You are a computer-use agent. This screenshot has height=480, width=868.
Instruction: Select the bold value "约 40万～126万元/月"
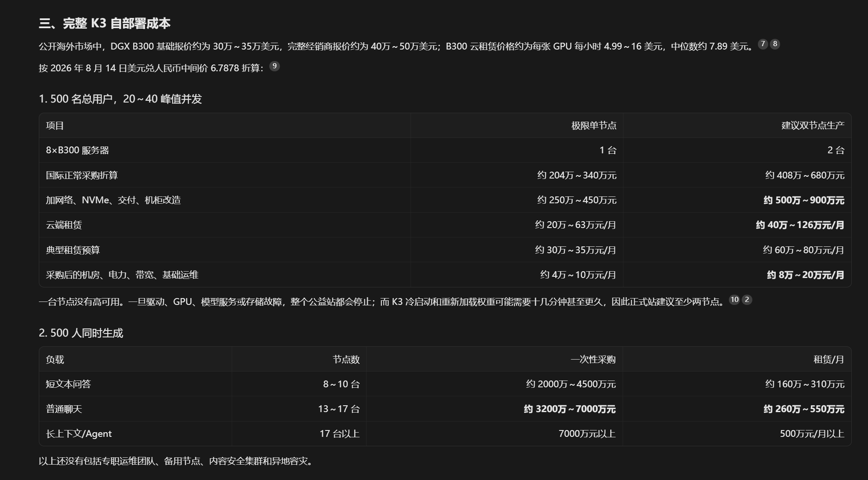coord(800,225)
